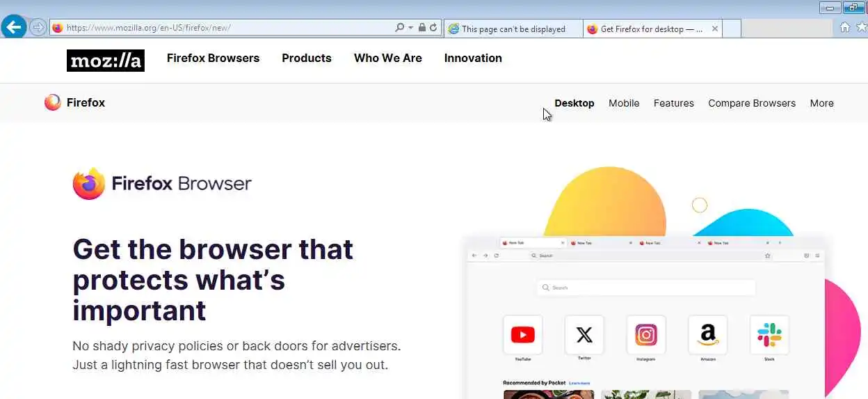868x399 pixels.
Task: Open the Compare Browsers link
Action: pyautogui.click(x=752, y=103)
